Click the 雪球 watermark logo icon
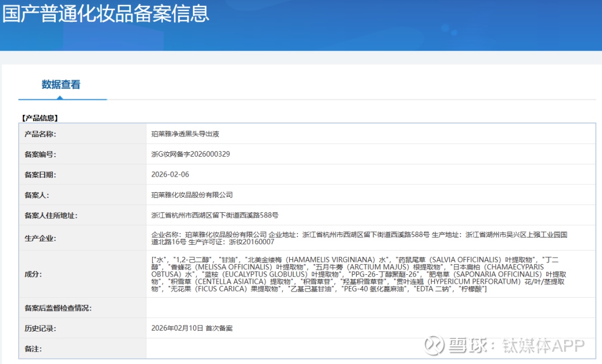The height and width of the screenshot is (364, 602). [x=435, y=345]
